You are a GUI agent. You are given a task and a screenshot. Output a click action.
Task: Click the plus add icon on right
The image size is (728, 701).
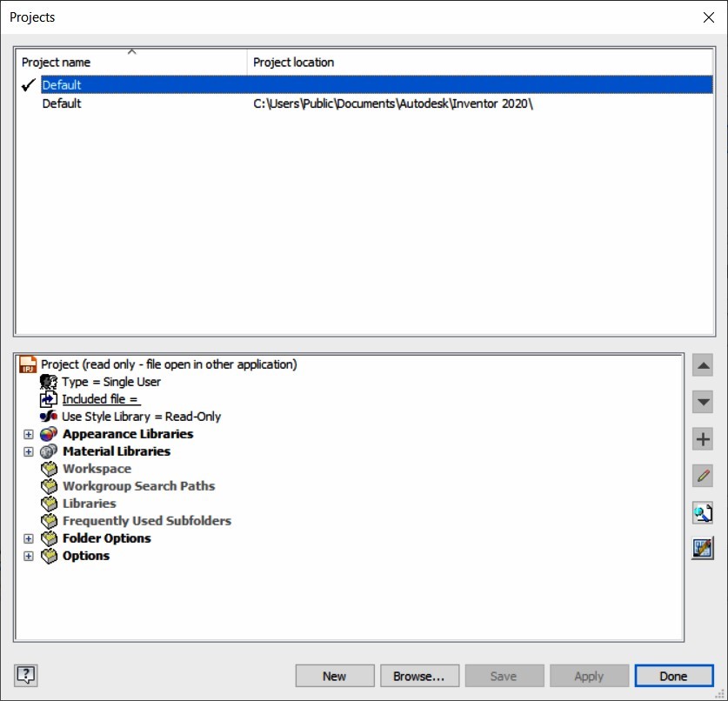point(703,439)
